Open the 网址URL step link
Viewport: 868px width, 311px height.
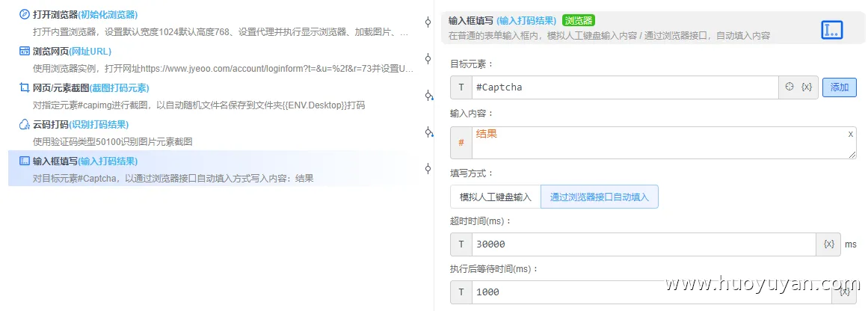point(90,52)
